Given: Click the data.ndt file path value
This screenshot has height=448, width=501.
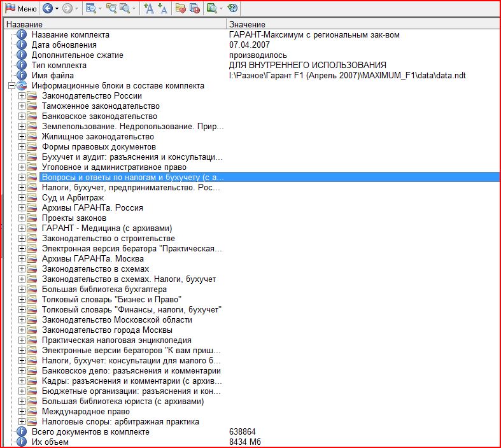Looking at the screenshot, I should pyautogui.click(x=348, y=75).
